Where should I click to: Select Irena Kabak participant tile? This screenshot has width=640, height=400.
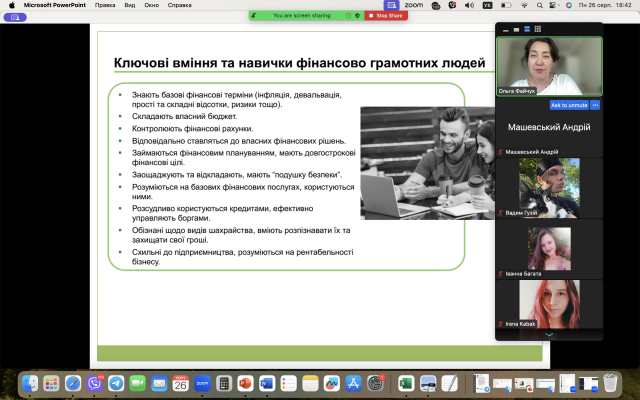[x=549, y=304]
